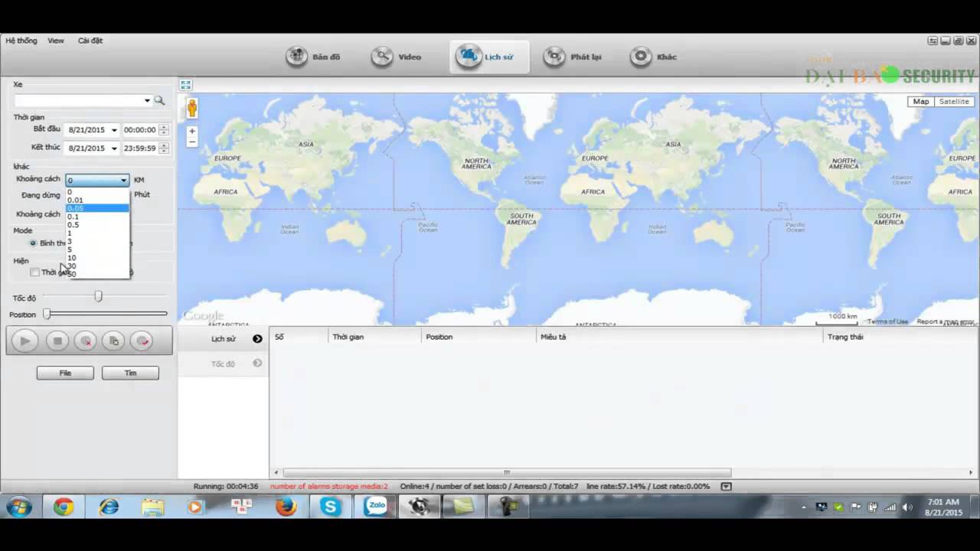
Task: Select the Bình thường mode radio button
Action: point(33,243)
